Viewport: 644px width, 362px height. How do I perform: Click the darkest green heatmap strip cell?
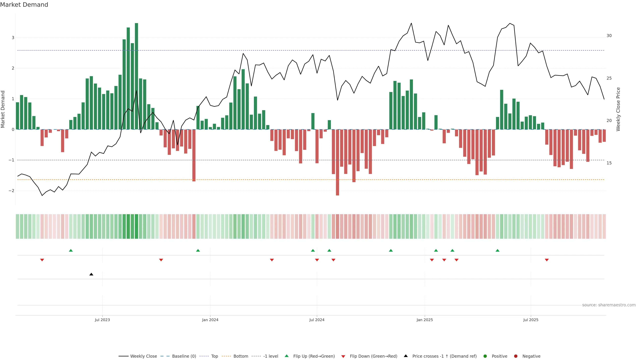[136, 226]
